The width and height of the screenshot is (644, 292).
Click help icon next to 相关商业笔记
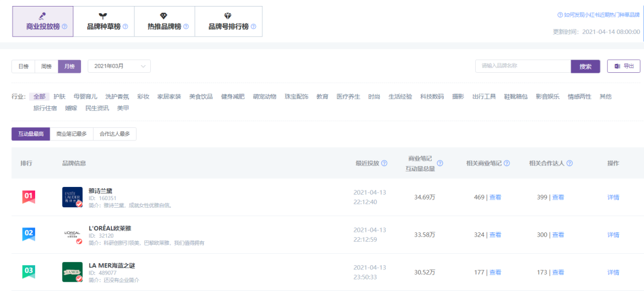[507, 163]
